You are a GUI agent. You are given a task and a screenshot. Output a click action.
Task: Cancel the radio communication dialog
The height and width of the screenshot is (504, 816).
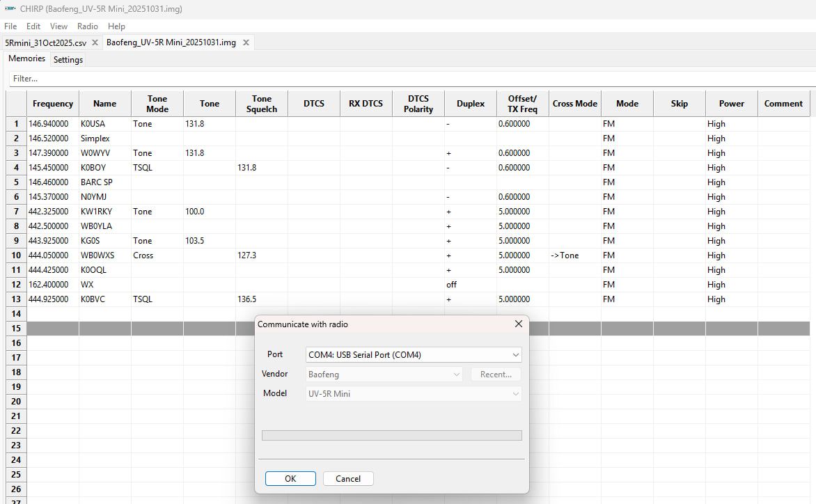point(348,479)
